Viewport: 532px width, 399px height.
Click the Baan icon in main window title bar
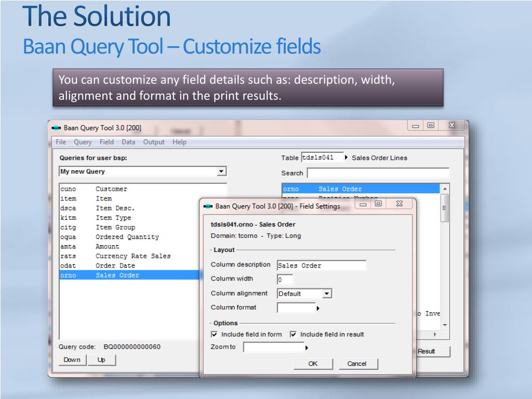pyautogui.click(x=56, y=128)
